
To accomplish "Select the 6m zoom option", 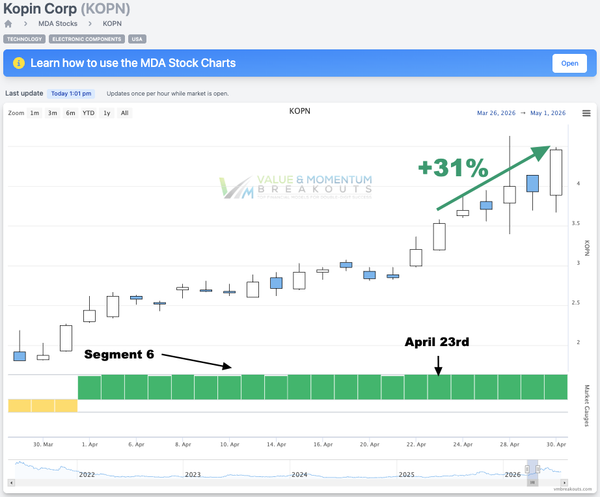I will pos(70,113).
